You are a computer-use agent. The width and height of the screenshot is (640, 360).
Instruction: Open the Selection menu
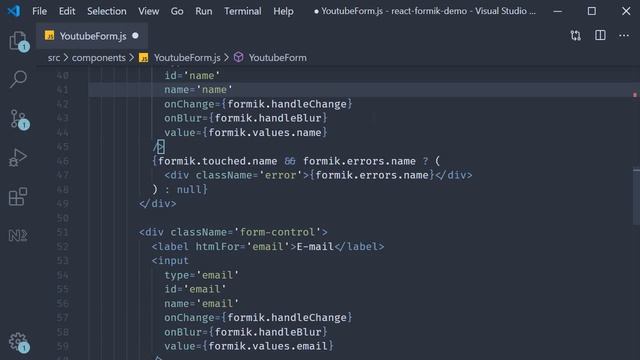[107, 11]
